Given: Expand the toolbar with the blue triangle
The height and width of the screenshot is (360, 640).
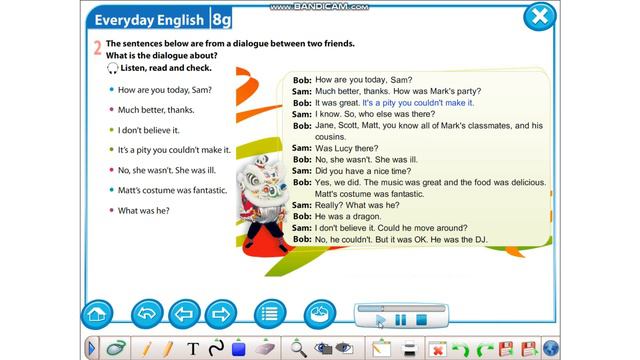Looking at the screenshot, I should pyautogui.click(x=91, y=349).
